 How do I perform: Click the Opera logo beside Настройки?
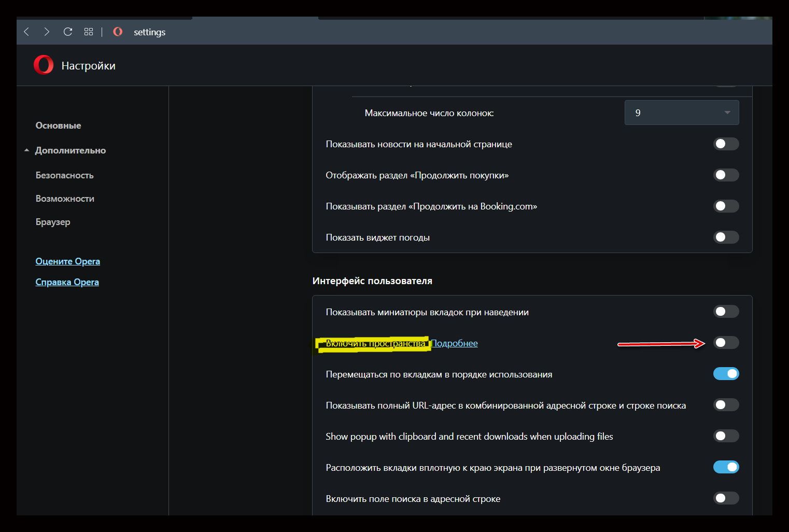point(44,65)
